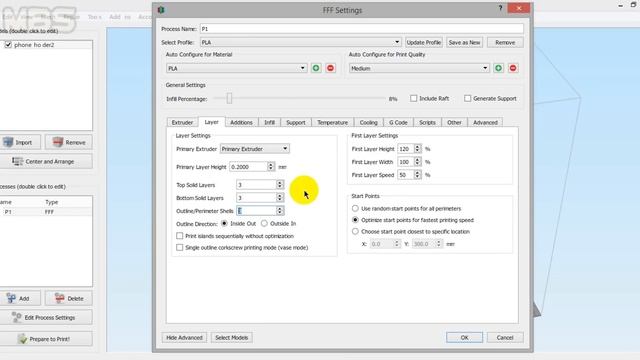Switch to the Additions tab
The height and width of the screenshot is (360, 640).
pos(241,122)
